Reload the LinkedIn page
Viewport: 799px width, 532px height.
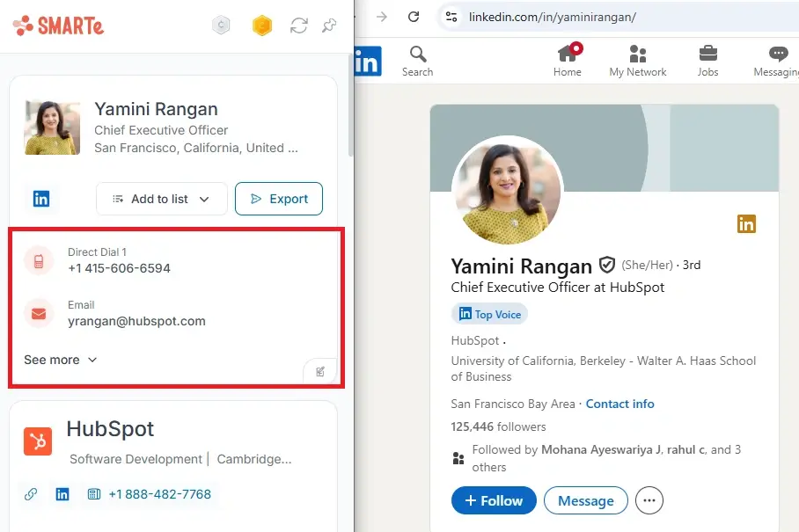click(414, 17)
